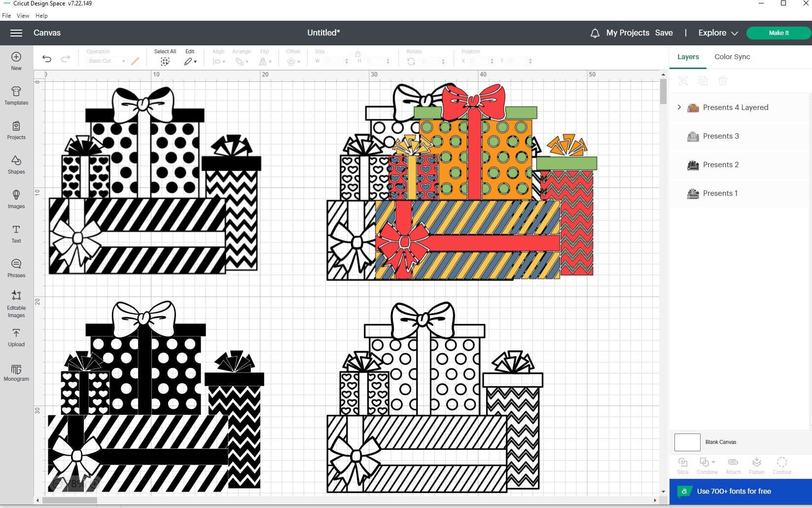The width and height of the screenshot is (812, 508).
Task: Open the Explore dropdown
Action: click(717, 33)
